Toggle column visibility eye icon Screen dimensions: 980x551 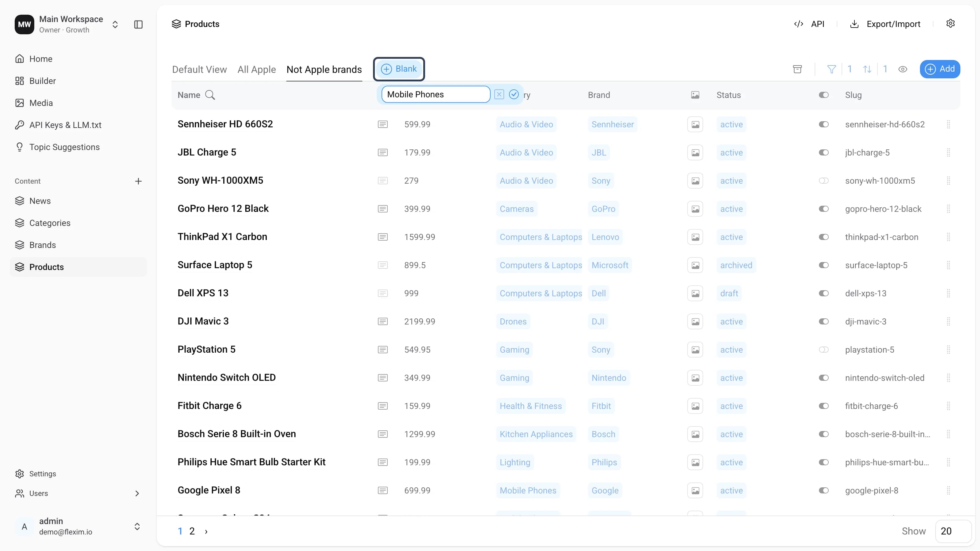point(903,69)
